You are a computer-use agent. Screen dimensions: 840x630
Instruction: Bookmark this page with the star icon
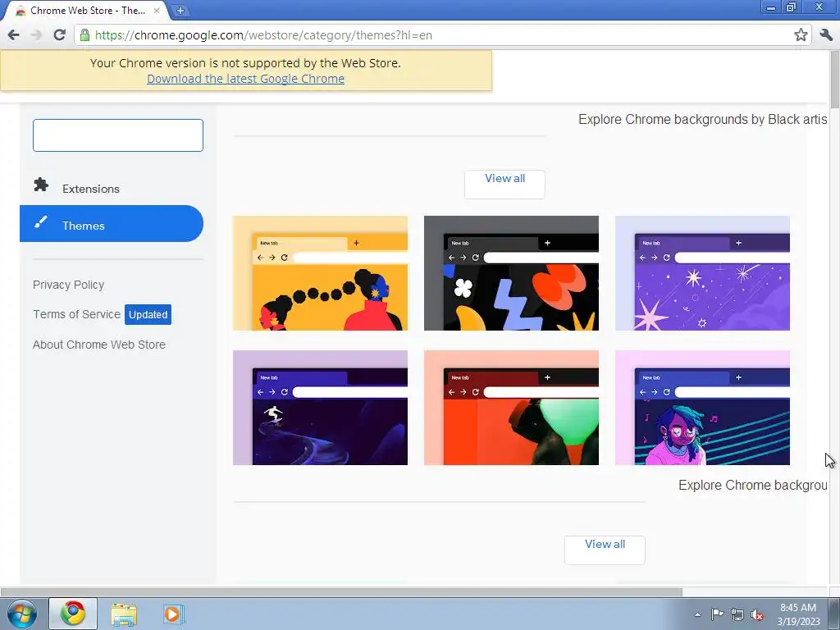[x=801, y=34]
